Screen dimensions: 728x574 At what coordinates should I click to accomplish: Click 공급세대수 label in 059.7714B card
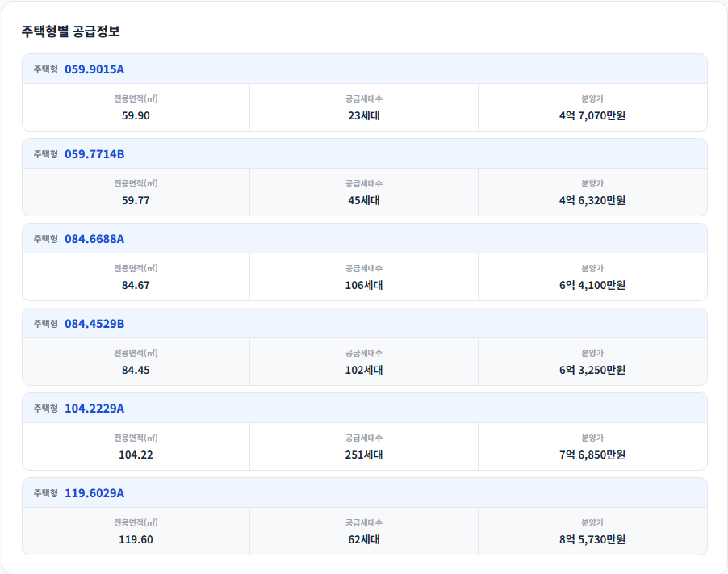(x=364, y=184)
